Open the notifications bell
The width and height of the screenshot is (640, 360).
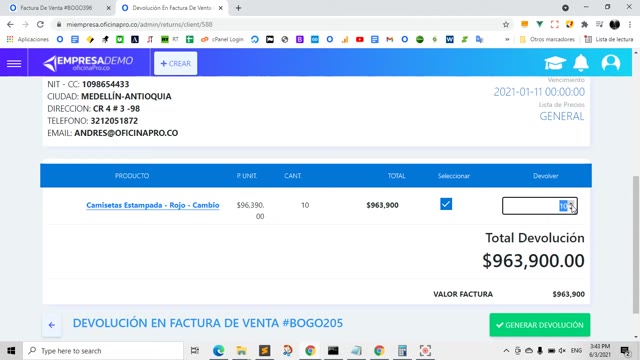click(x=581, y=63)
